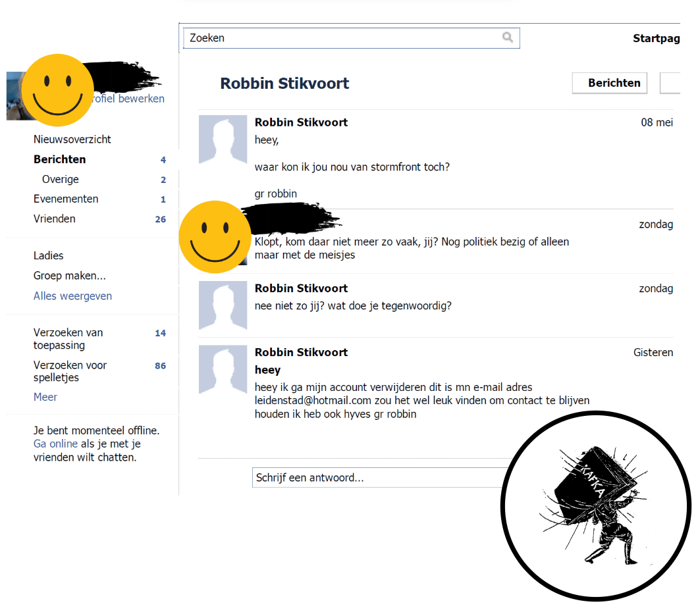698x616 pixels.
Task: Open Nieuwsoverzicht in the left sidebar
Action: pos(72,140)
